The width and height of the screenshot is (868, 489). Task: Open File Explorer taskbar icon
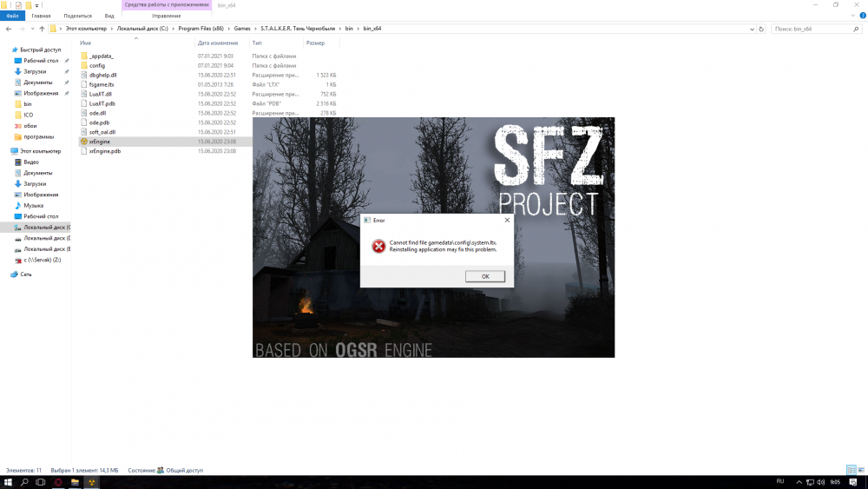(75, 482)
